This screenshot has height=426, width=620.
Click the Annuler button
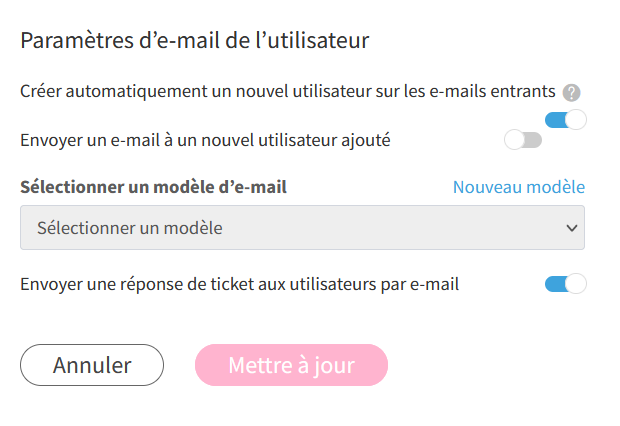tap(92, 365)
